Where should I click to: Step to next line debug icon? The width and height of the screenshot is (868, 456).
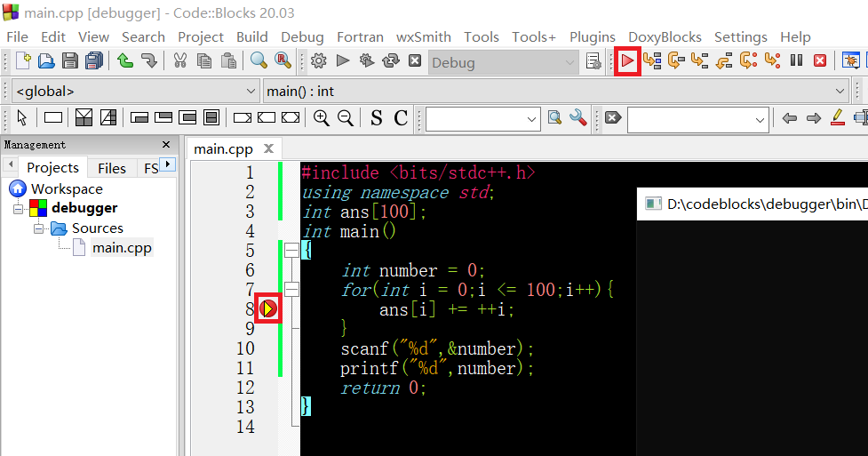pyautogui.click(x=676, y=60)
